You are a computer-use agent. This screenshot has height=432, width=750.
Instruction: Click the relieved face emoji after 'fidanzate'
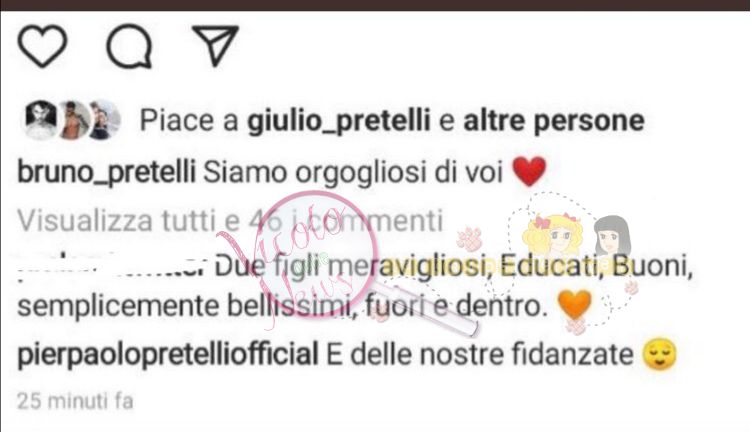pyautogui.click(x=660, y=354)
